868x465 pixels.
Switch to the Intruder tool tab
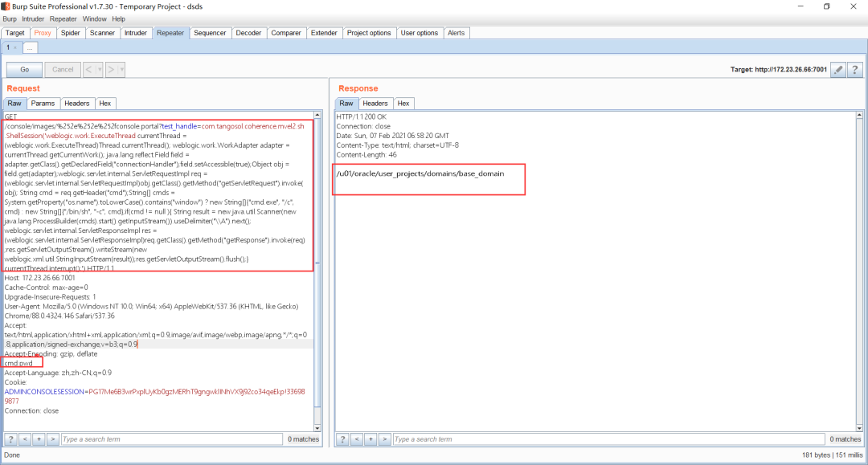(136, 33)
